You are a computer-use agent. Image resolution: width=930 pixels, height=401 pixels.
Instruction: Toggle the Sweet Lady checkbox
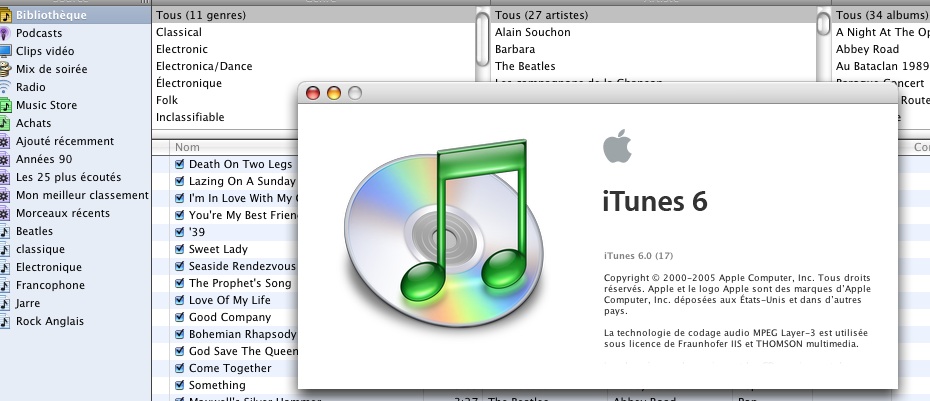(180, 249)
